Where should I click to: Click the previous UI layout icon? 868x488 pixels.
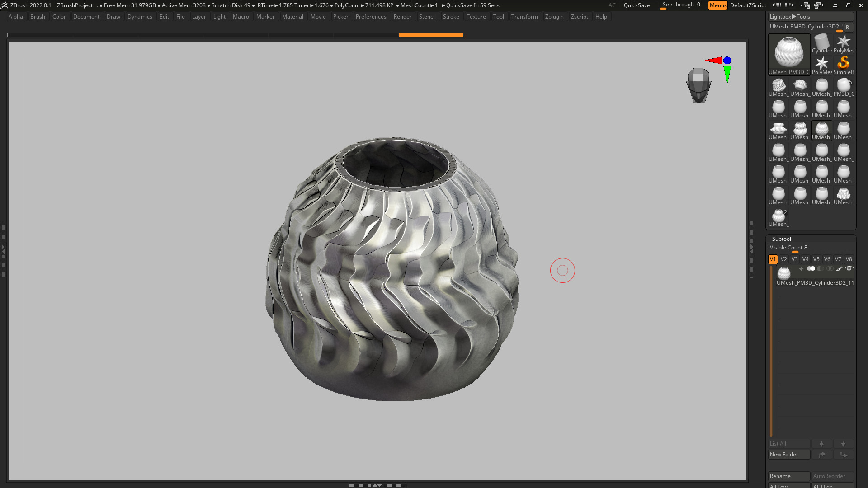tap(776, 5)
